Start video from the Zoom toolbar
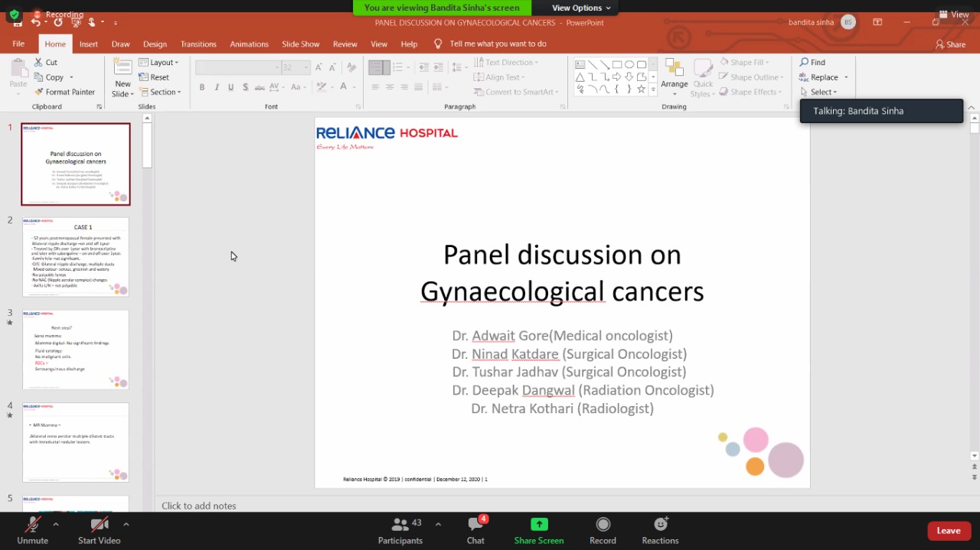Viewport: 980px width, 550px height. click(99, 529)
